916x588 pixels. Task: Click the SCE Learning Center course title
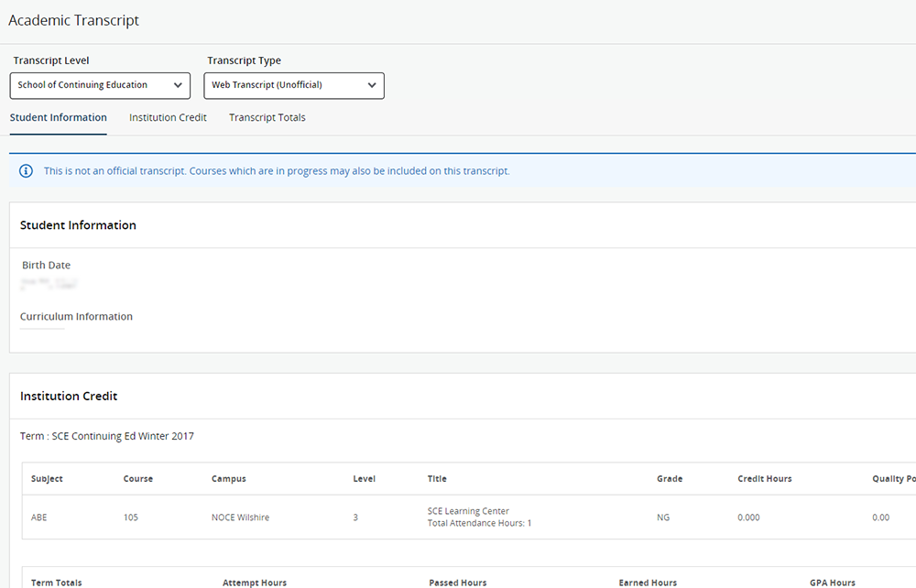pyautogui.click(x=468, y=511)
